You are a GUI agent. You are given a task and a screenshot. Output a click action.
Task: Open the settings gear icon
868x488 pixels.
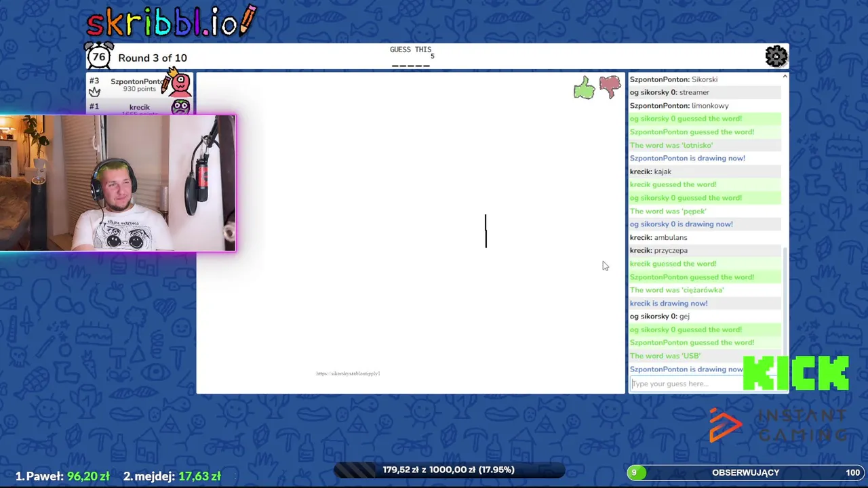coord(776,56)
